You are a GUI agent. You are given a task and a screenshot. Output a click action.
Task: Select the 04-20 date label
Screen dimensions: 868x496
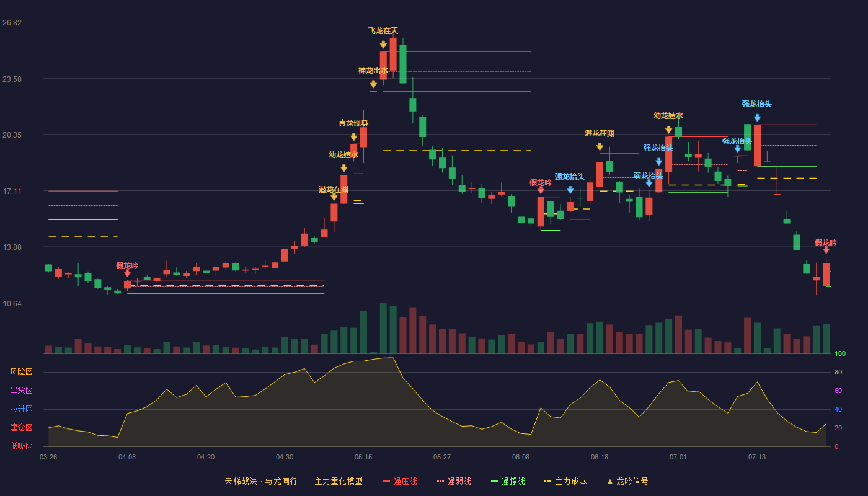(x=206, y=457)
